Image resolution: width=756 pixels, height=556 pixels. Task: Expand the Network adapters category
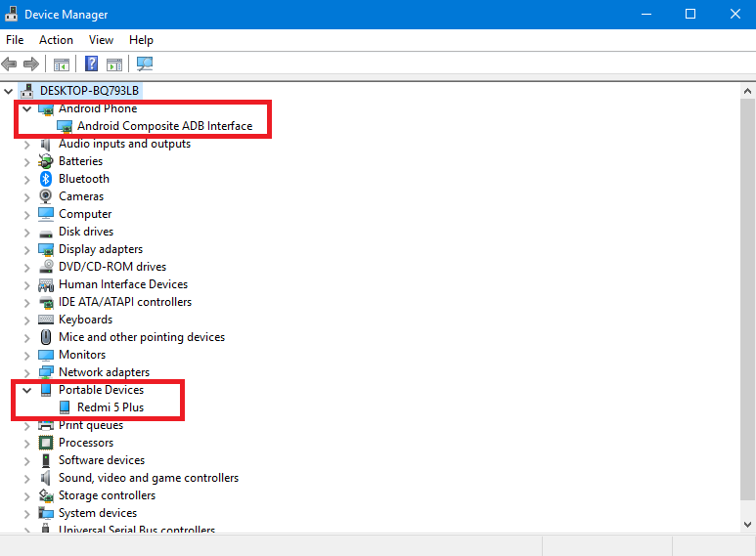[x=26, y=372]
